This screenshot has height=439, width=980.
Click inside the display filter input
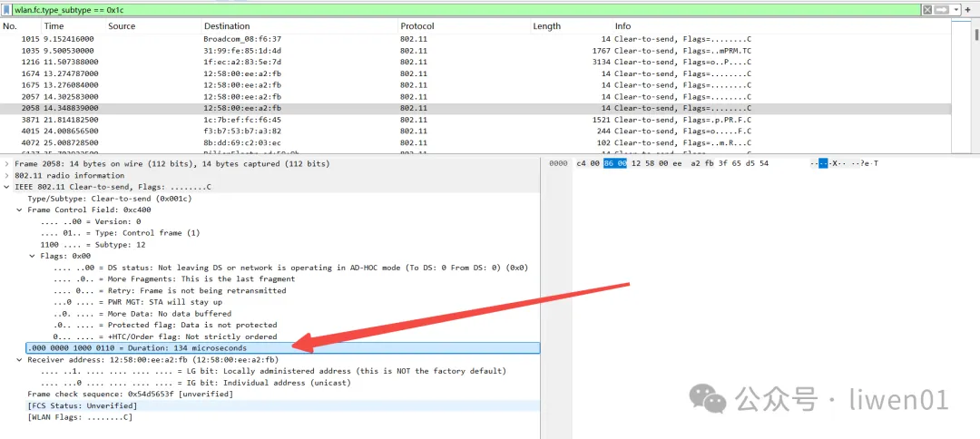[x=454, y=9]
